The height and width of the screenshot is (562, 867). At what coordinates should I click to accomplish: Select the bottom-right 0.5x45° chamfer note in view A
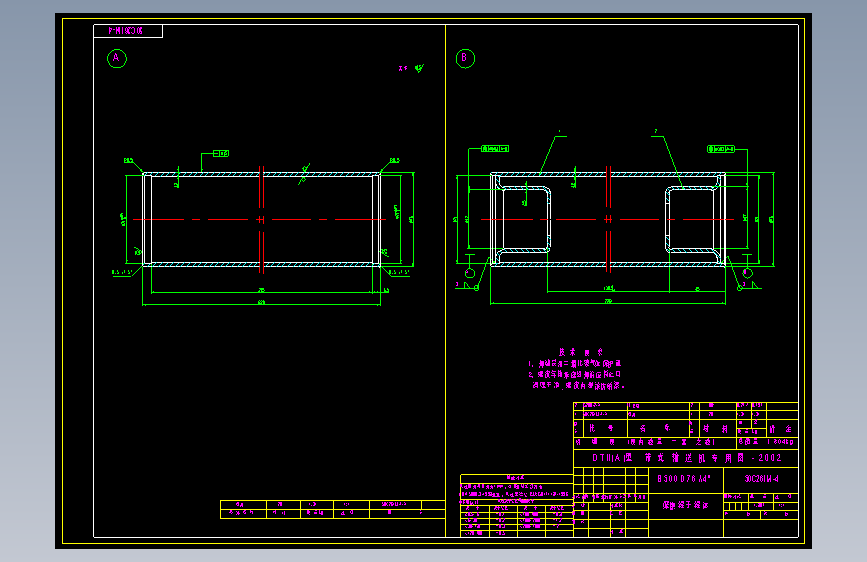(x=399, y=272)
